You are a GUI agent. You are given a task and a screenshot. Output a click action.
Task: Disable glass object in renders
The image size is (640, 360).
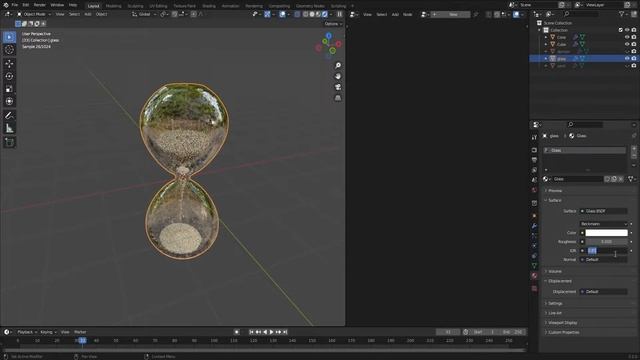click(634, 58)
